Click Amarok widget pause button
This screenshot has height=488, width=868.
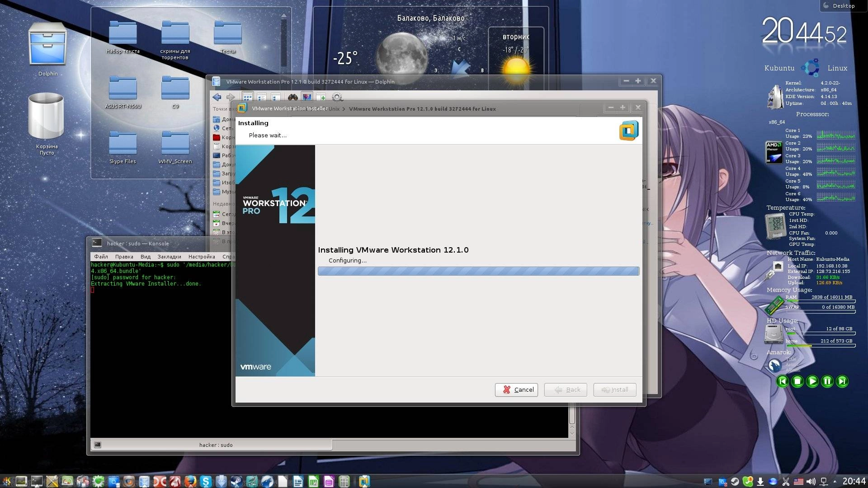[x=827, y=381]
